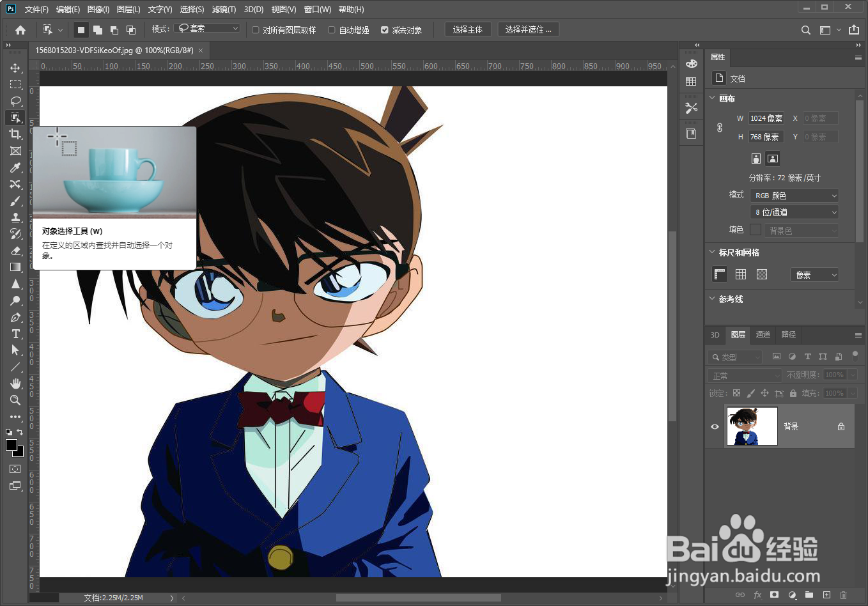Open the 滤镜(T) menu

click(x=224, y=10)
